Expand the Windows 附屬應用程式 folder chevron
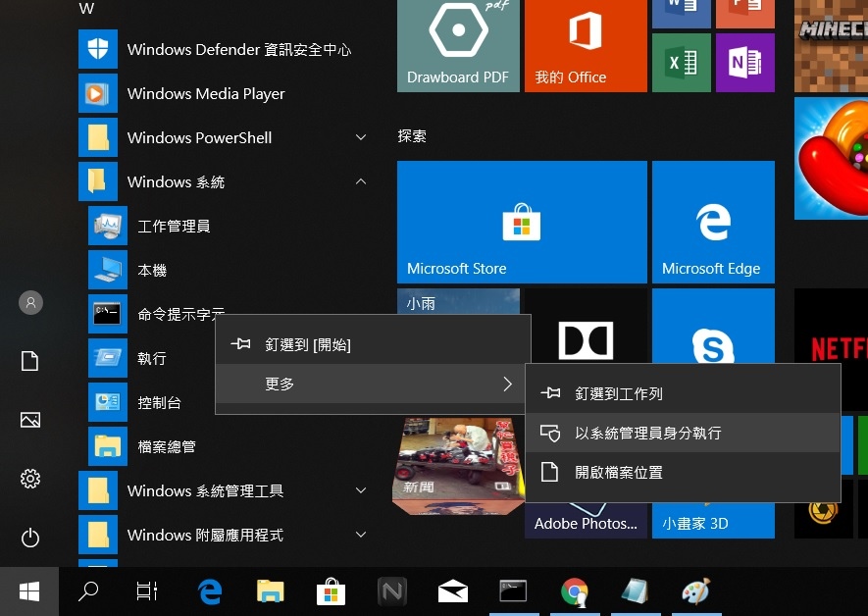This screenshot has height=616, width=868. 361,535
